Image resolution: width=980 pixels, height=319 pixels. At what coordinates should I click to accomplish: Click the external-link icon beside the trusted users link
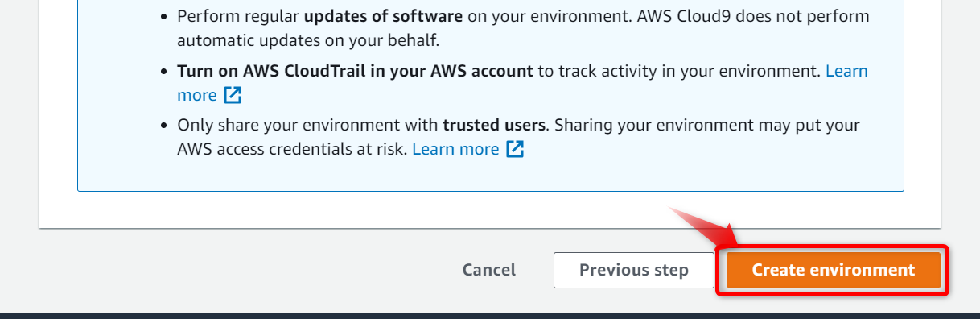pos(515,149)
